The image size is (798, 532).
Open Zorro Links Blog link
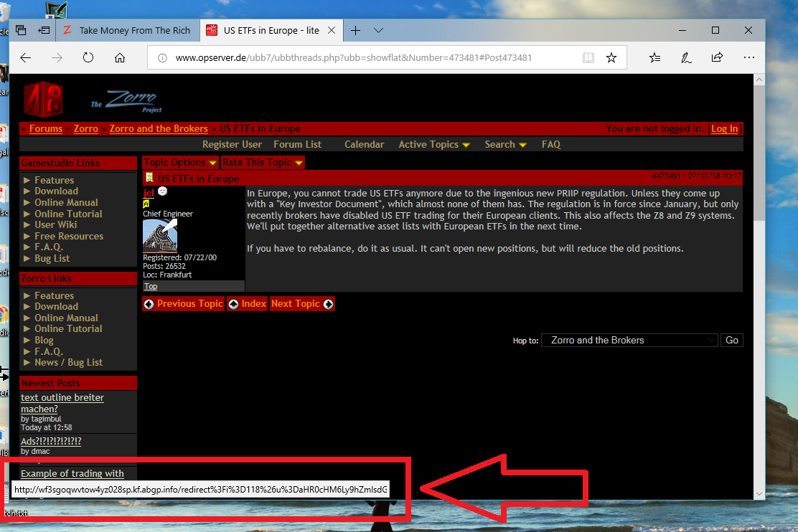[44, 340]
